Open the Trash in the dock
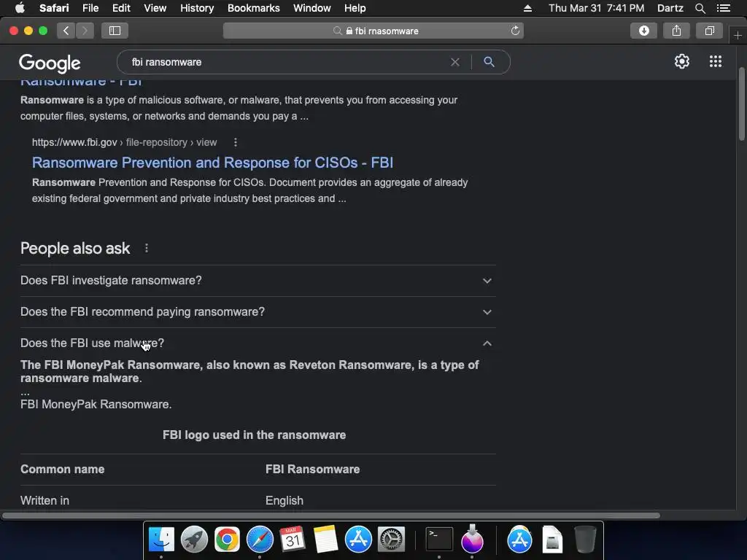This screenshot has width=747, height=560. 585,539
